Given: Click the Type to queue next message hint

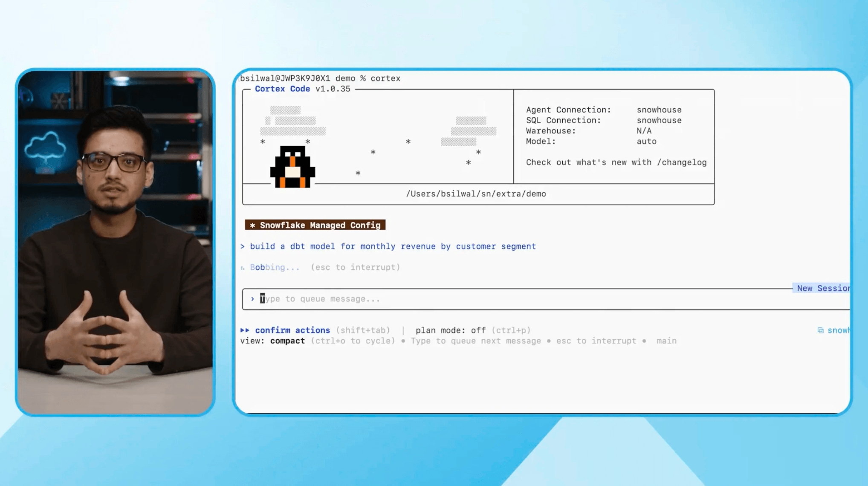Looking at the screenshot, I should click(476, 341).
